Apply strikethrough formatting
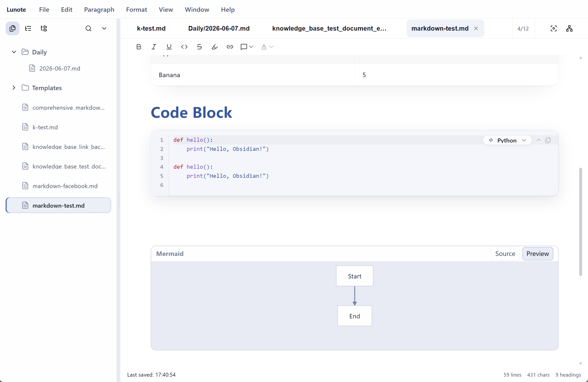 pos(199,47)
